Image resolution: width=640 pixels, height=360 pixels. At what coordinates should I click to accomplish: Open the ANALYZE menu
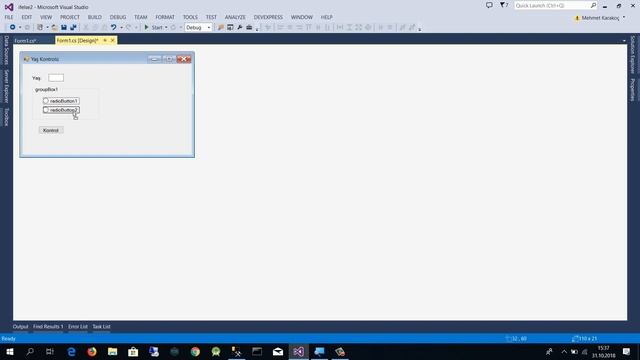click(235, 17)
